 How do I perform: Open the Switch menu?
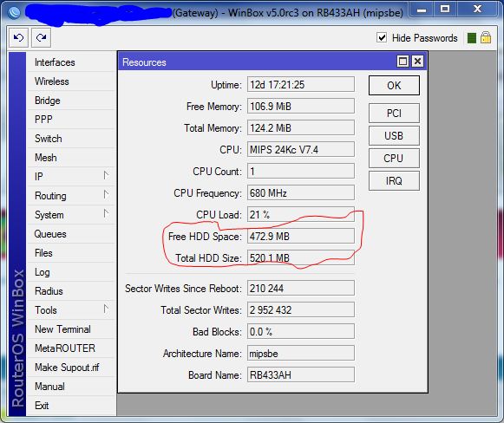pos(71,139)
